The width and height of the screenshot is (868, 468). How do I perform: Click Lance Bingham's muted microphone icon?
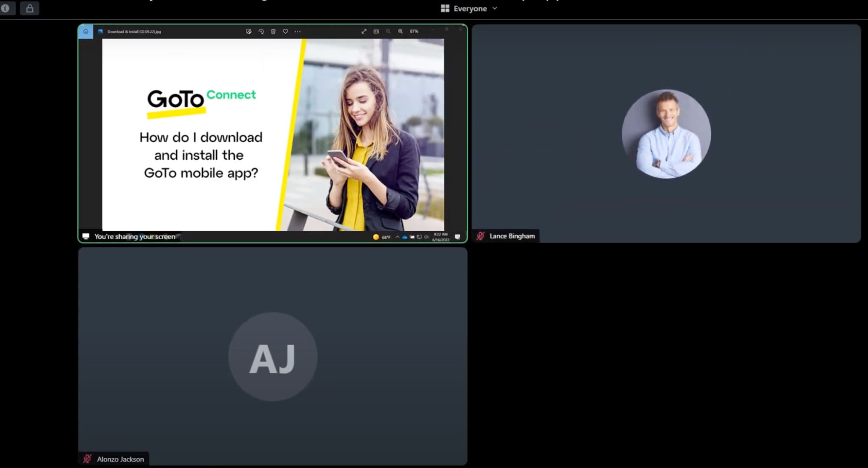click(x=481, y=236)
